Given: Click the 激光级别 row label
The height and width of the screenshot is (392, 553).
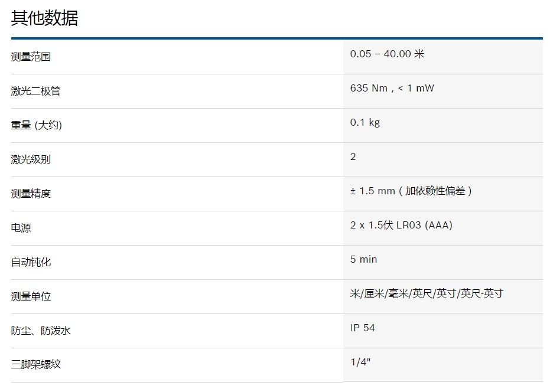Looking at the screenshot, I should coord(31,160).
